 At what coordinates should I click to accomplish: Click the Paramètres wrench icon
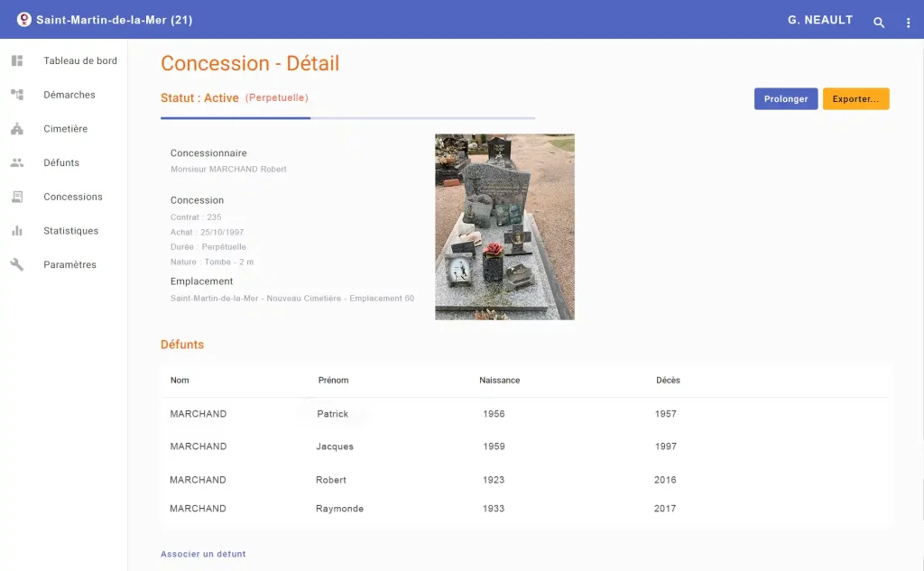pyautogui.click(x=17, y=265)
